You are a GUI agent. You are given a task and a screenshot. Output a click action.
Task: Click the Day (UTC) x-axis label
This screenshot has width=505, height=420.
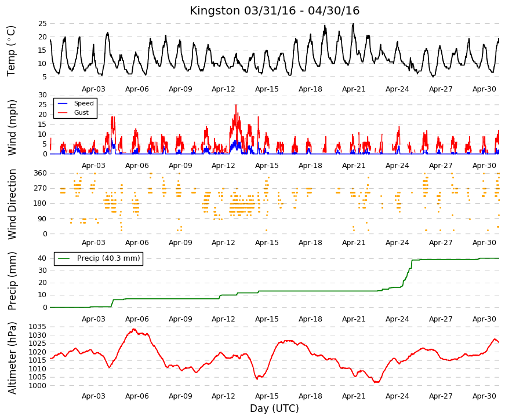274,408
